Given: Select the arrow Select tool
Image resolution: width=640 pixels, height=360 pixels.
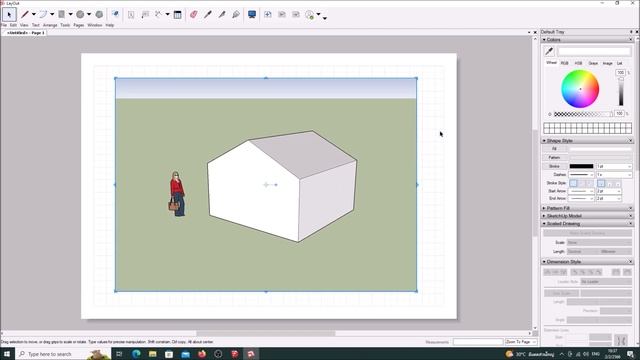Looking at the screenshot, I should point(9,15).
